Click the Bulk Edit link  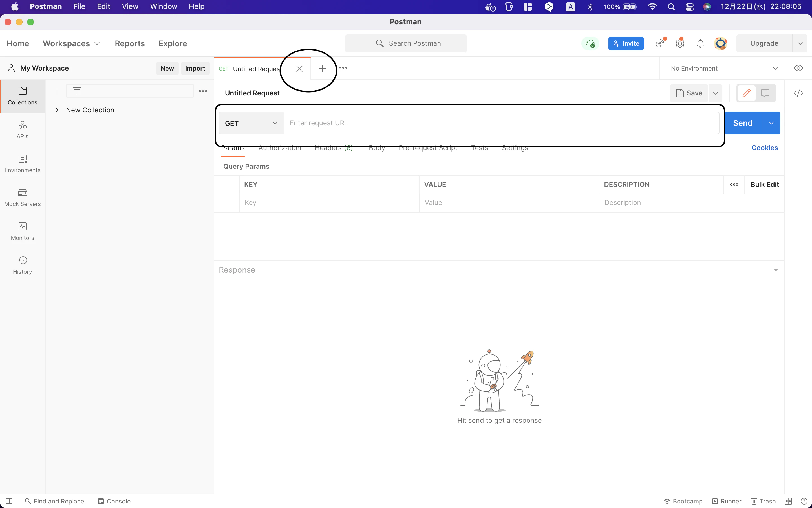(x=765, y=185)
